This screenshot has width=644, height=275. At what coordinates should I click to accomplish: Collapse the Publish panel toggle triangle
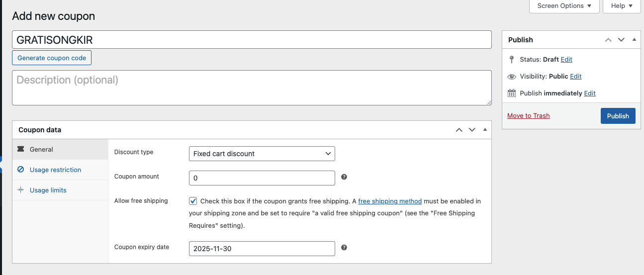pyautogui.click(x=634, y=40)
